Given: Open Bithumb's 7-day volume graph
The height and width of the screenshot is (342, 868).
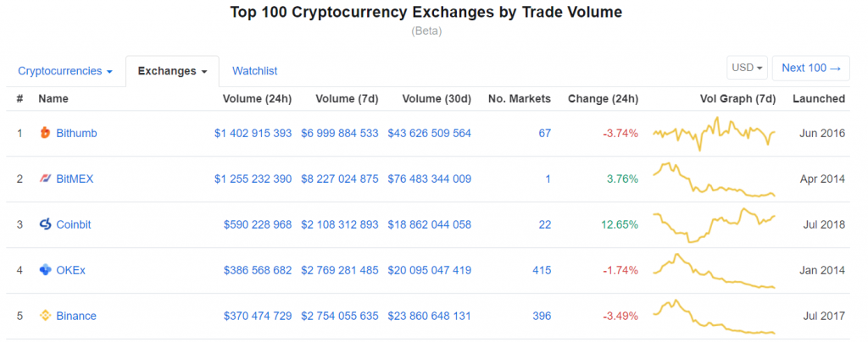Looking at the screenshot, I should click(714, 134).
